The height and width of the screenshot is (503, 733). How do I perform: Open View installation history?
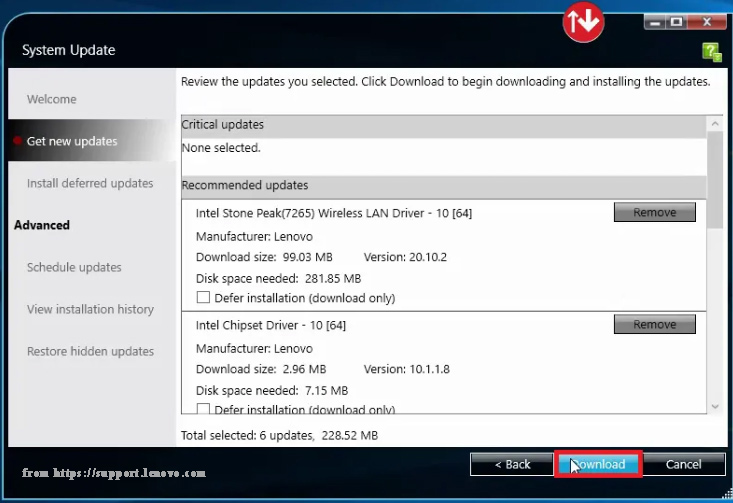click(90, 309)
